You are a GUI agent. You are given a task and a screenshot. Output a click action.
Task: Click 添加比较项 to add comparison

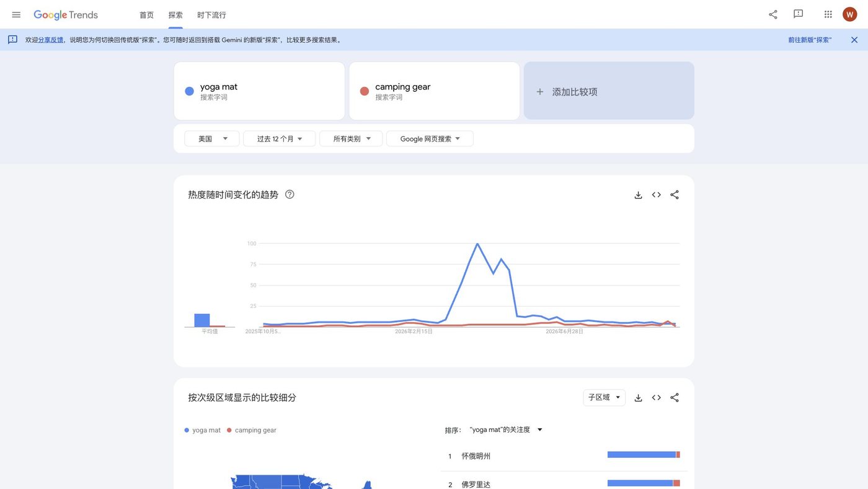[609, 91]
